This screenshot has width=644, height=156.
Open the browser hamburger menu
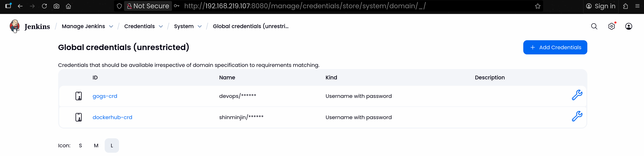point(637,6)
